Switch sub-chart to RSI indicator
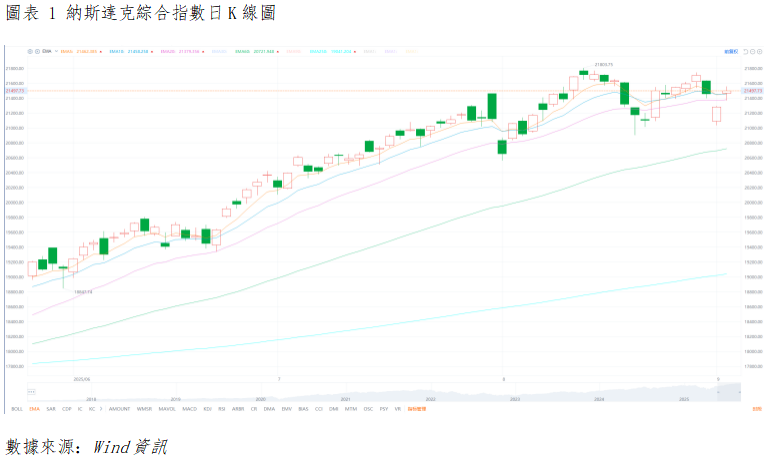Viewport: 772px width, 462px height. 222,409
